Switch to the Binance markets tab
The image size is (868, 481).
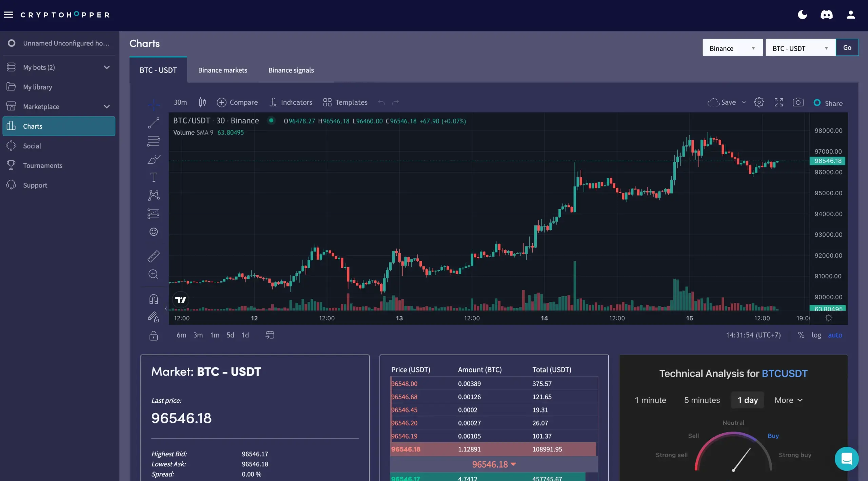pyautogui.click(x=222, y=70)
